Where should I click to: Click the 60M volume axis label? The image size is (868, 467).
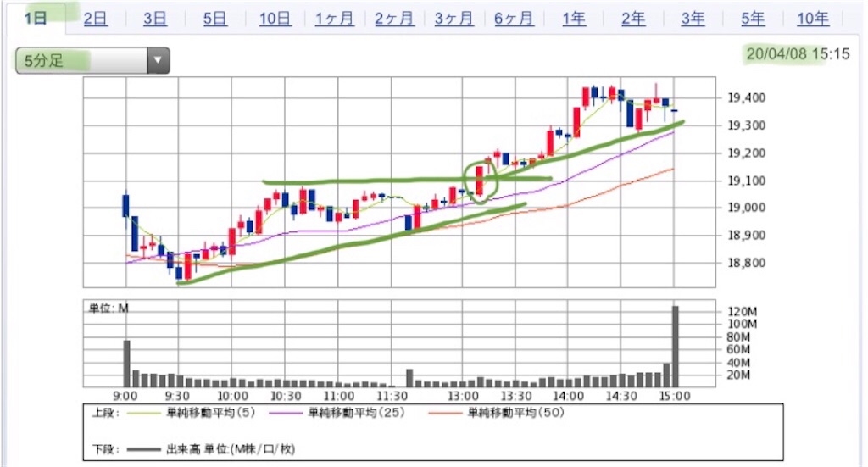point(738,350)
